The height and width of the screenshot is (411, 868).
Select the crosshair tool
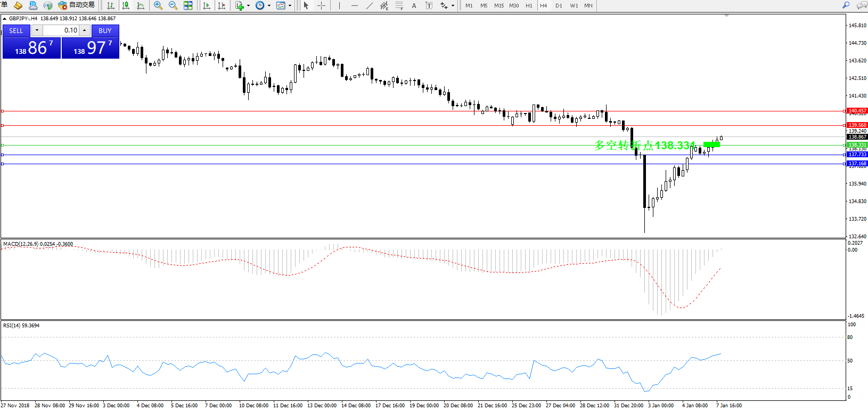point(322,5)
